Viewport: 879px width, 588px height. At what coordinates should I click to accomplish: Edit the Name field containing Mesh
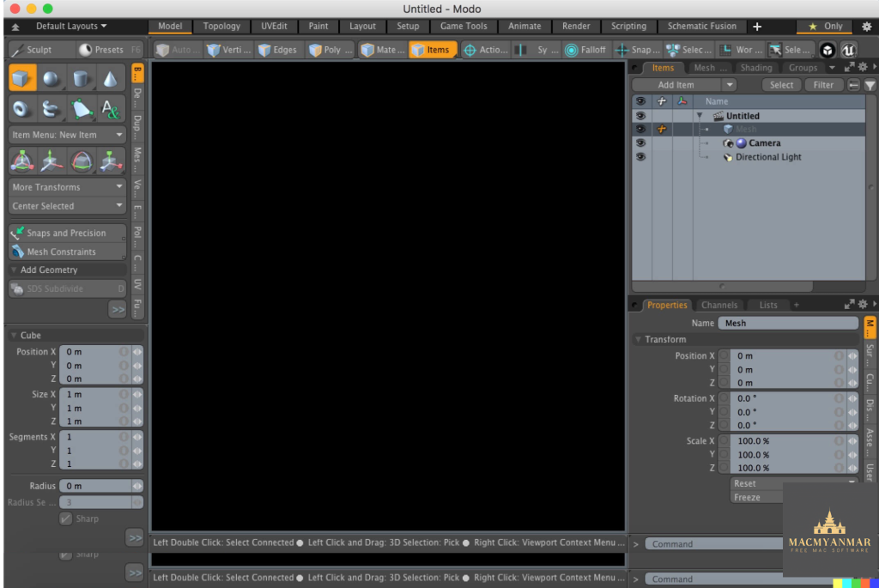(x=788, y=324)
